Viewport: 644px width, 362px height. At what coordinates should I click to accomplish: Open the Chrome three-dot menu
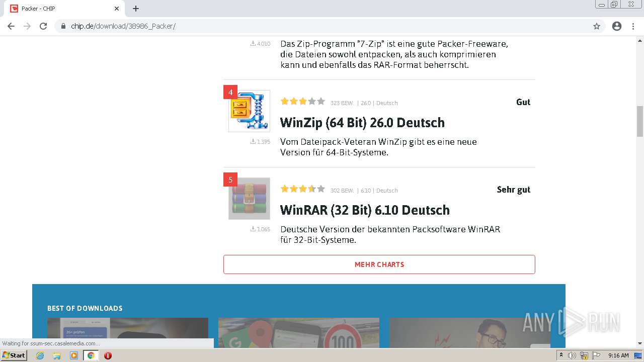click(633, 26)
